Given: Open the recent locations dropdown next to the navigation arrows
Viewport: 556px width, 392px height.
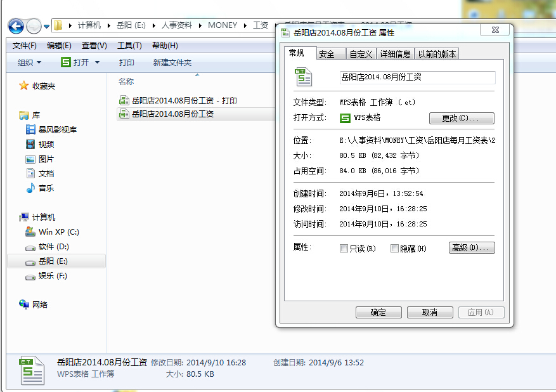Looking at the screenshot, I should (46, 26).
